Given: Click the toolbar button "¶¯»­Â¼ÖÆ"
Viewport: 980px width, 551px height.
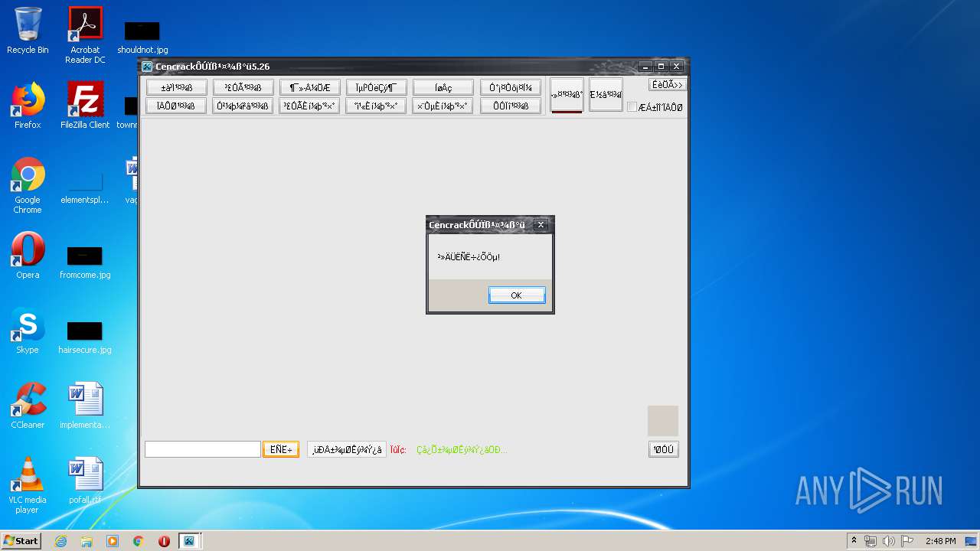Looking at the screenshot, I should coord(309,87).
